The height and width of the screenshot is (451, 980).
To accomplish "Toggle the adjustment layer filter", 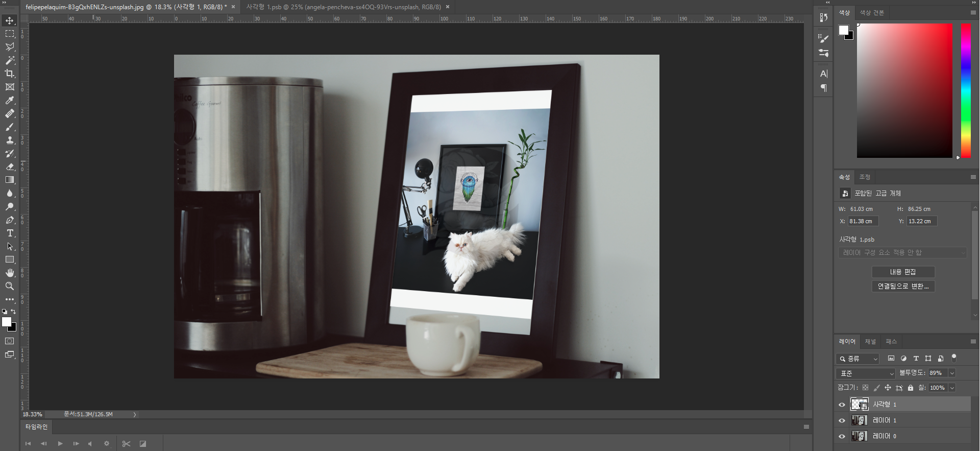I will [903, 359].
